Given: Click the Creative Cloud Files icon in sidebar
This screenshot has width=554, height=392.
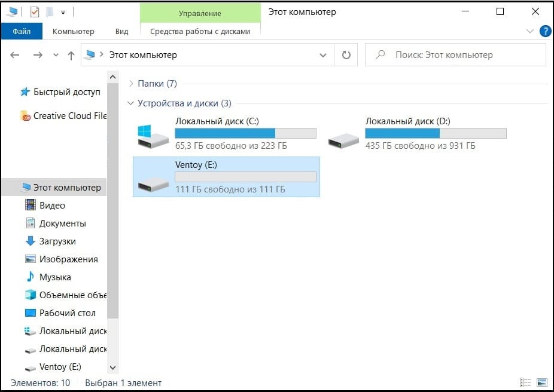Looking at the screenshot, I should pyautogui.click(x=26, y=116).
